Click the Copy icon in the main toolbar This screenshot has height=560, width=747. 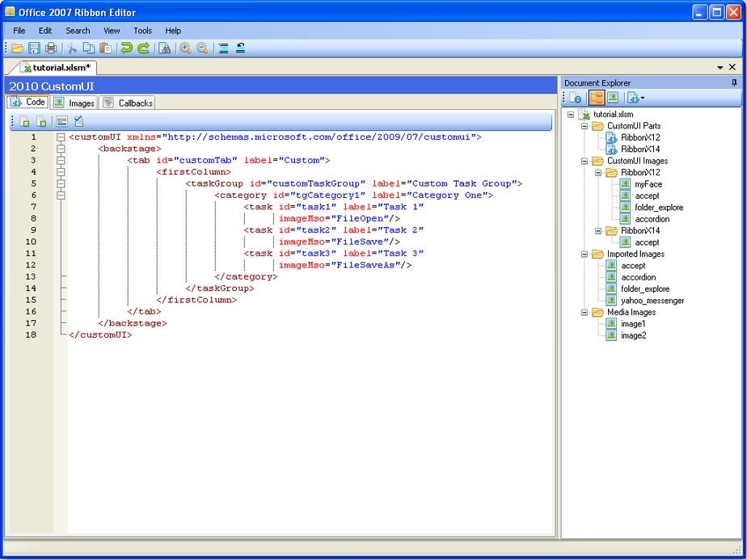tap(89, 48)
